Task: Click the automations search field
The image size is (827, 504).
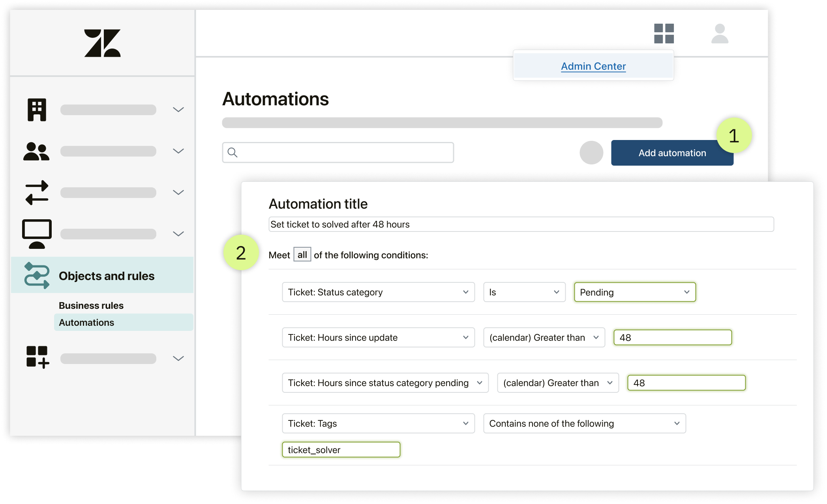Action: coord(338,153)
